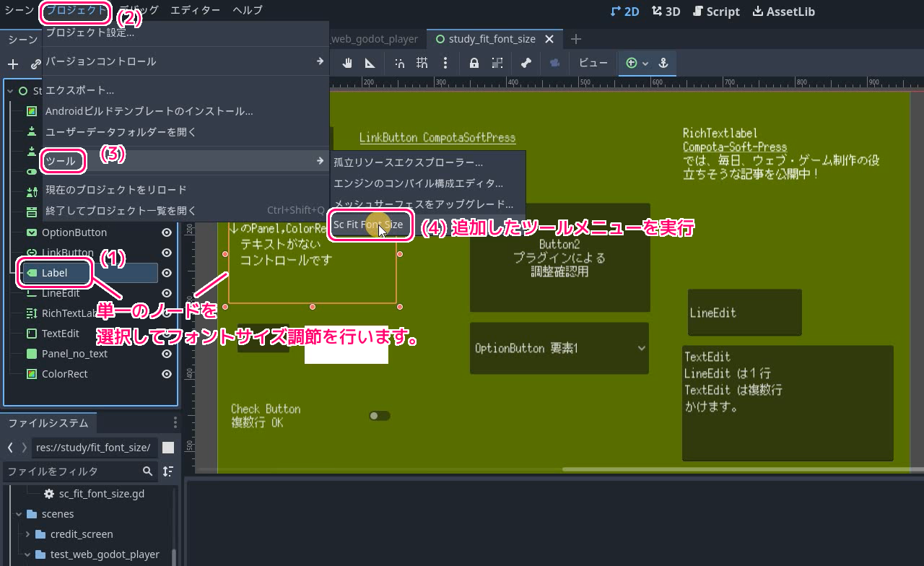Screen dimensions: 924x566
Task: Click the TextEdit node icon
Action: [32, 334]
